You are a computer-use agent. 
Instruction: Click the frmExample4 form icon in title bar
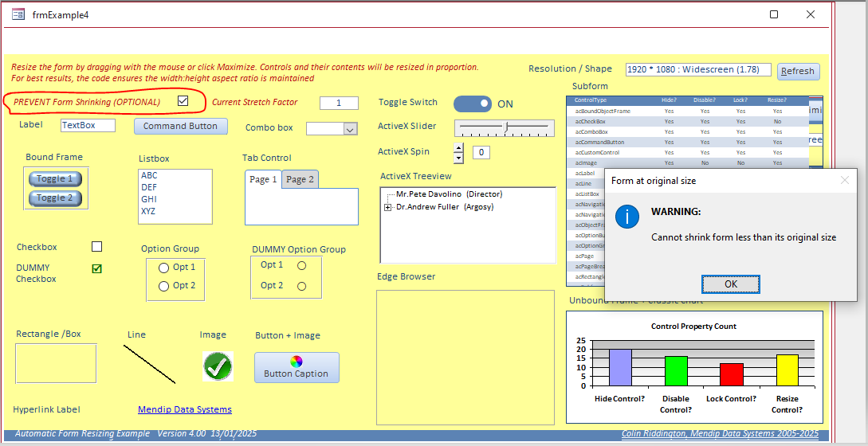click(18, 15)
